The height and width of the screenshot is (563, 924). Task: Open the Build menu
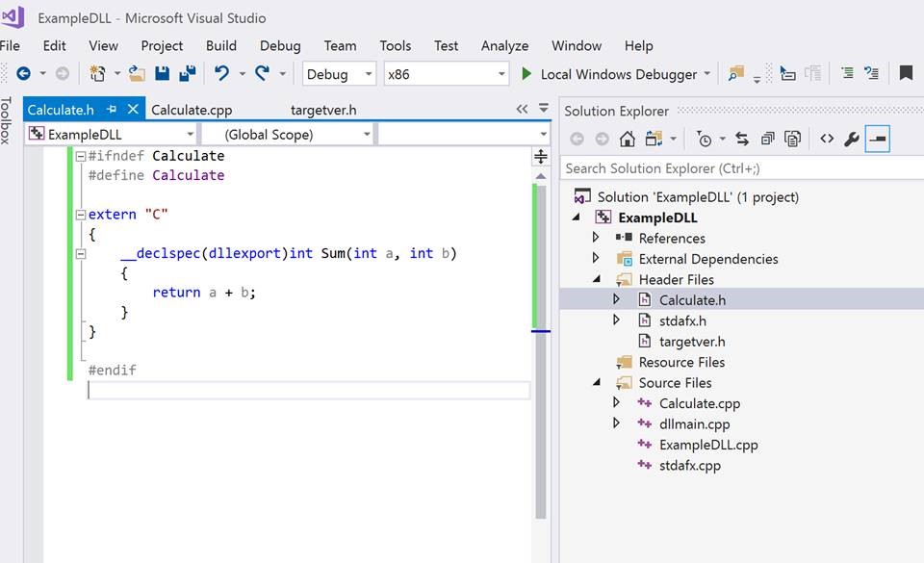[220, 45]
